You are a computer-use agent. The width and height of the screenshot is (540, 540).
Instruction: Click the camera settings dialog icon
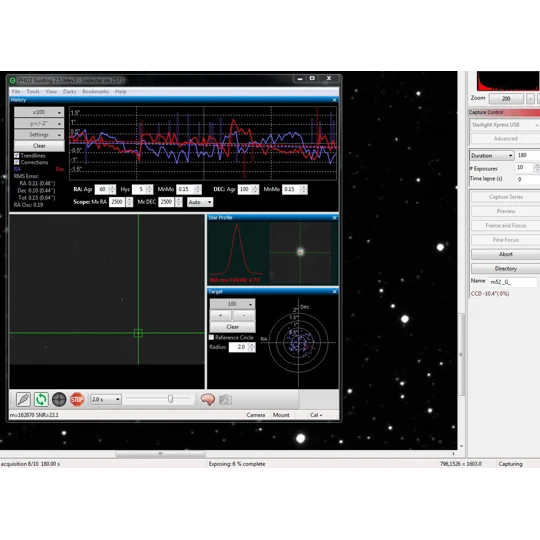tap(225, 399)
